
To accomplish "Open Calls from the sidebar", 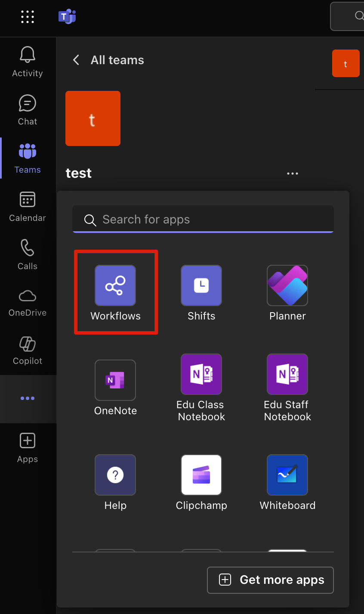I will point(28,255).
